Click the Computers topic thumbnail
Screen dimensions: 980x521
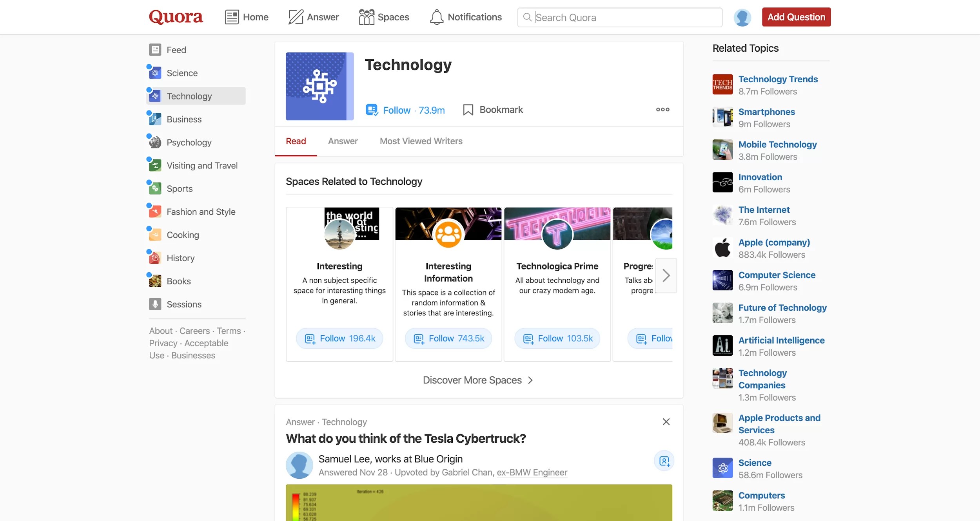point(722,501)
